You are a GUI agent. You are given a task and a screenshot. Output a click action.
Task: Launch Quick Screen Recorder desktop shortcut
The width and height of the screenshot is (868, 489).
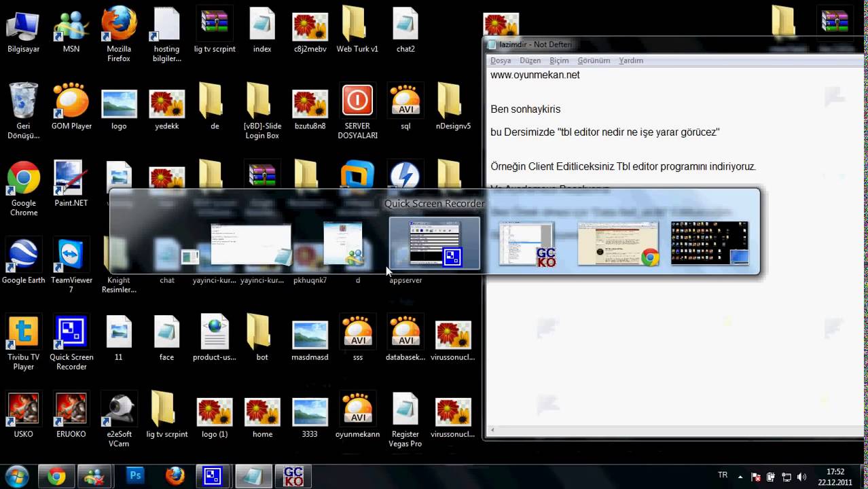(71, 342)
